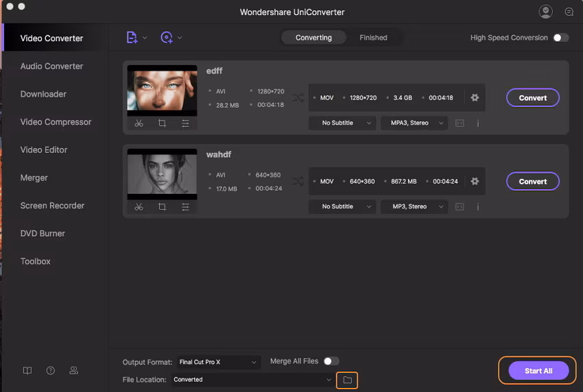Open output settings gear for edff

[x=475, y=98]
